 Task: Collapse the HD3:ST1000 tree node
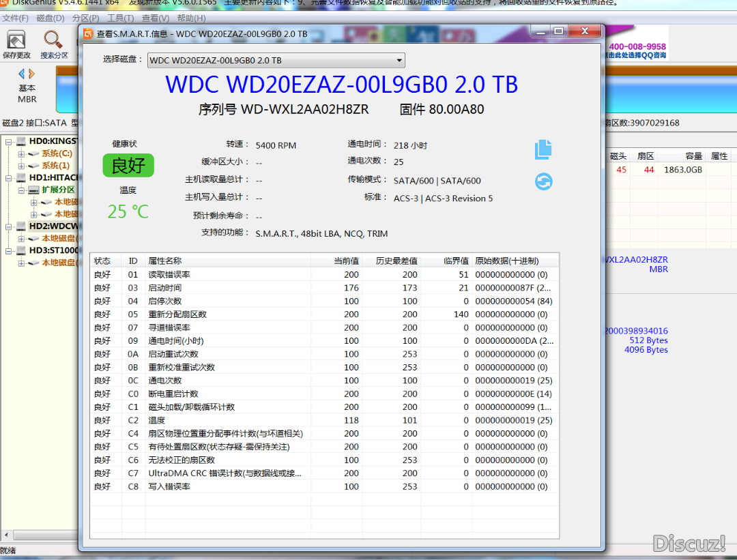click(8, 251)
